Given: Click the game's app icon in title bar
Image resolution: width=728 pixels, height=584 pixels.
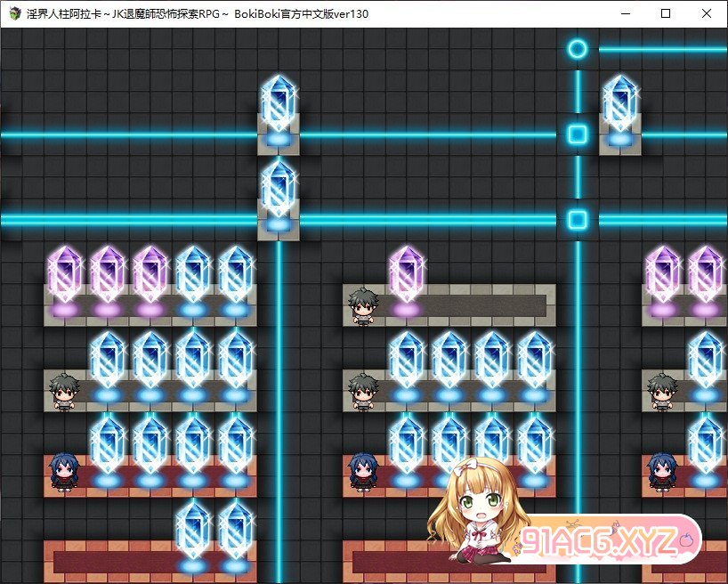Looking at the screenshot, I should pyautogui.click(x=14, y=14).
